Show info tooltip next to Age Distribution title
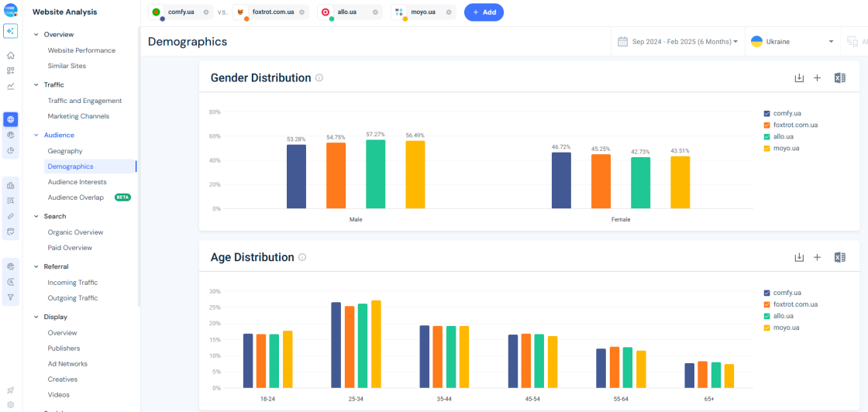This screenshot has width=868, height=412. click(302, 257)
